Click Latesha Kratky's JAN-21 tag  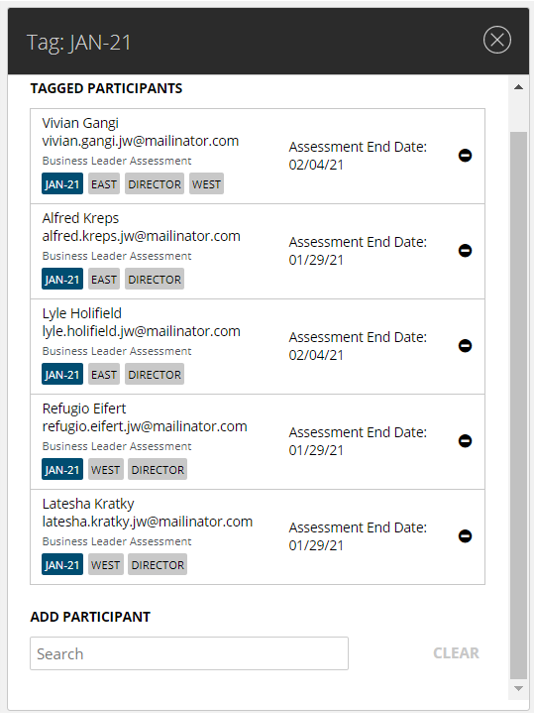62,564
